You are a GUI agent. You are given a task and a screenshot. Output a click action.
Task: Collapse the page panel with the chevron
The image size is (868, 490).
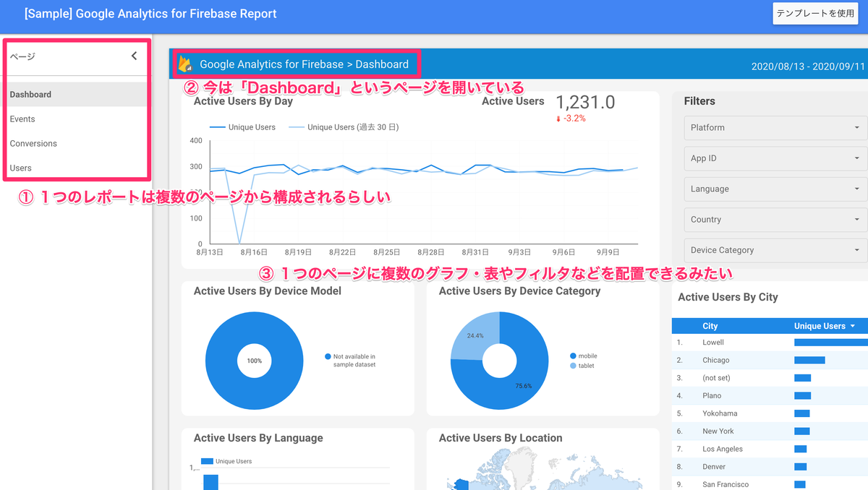(x=134, y=56)
